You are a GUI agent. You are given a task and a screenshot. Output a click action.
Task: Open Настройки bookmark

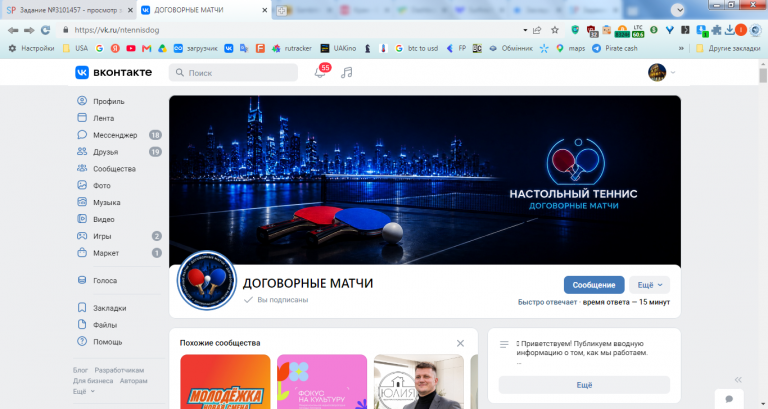[x=31, y=48]
